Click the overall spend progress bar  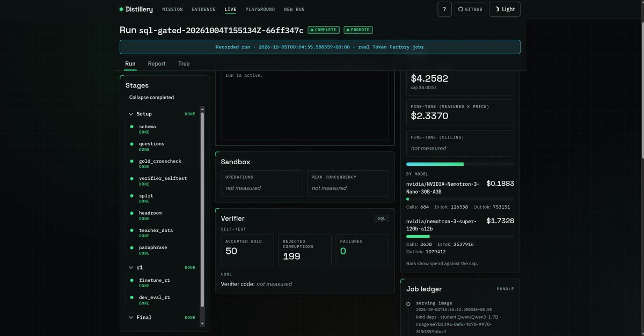(x=460, y=164)
